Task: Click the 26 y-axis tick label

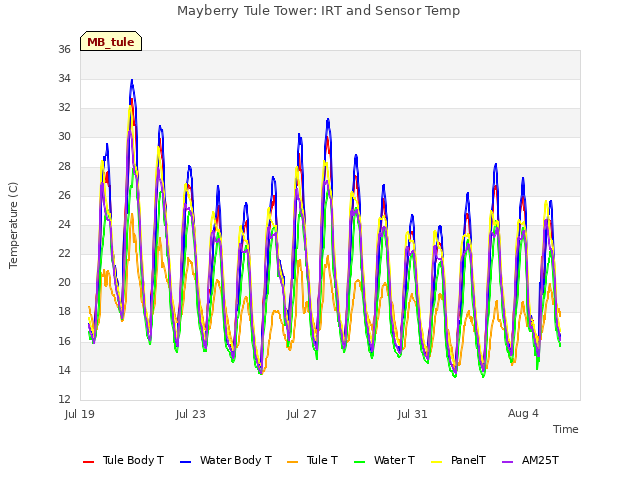Action: (x=64, y=196)
